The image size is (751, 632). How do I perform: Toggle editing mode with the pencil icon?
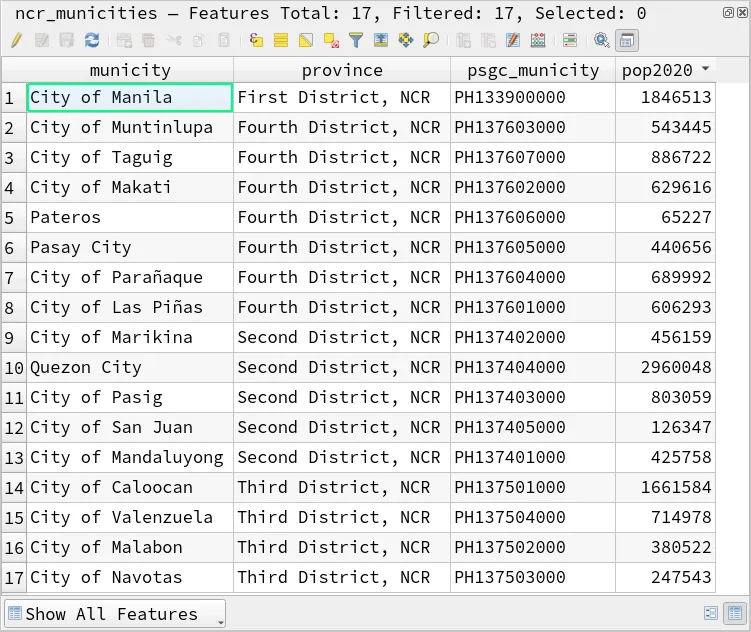(x=16, y=40)
